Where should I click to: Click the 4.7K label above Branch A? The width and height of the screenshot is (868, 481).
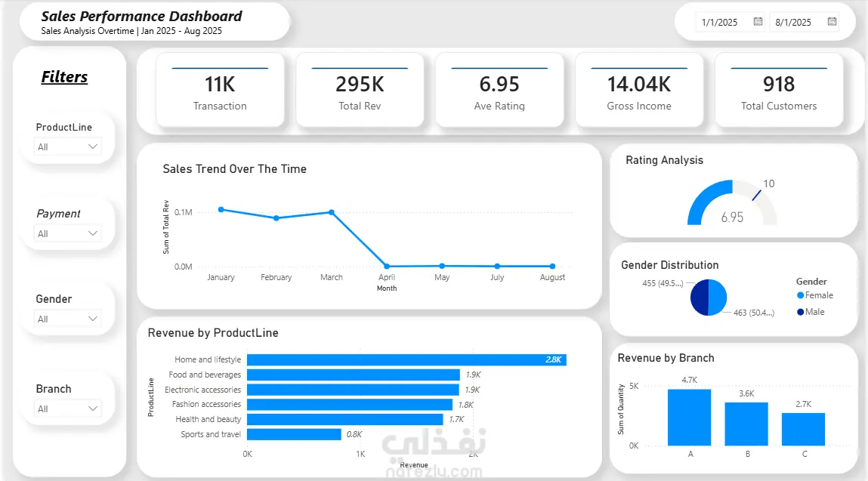click(689, 381)
